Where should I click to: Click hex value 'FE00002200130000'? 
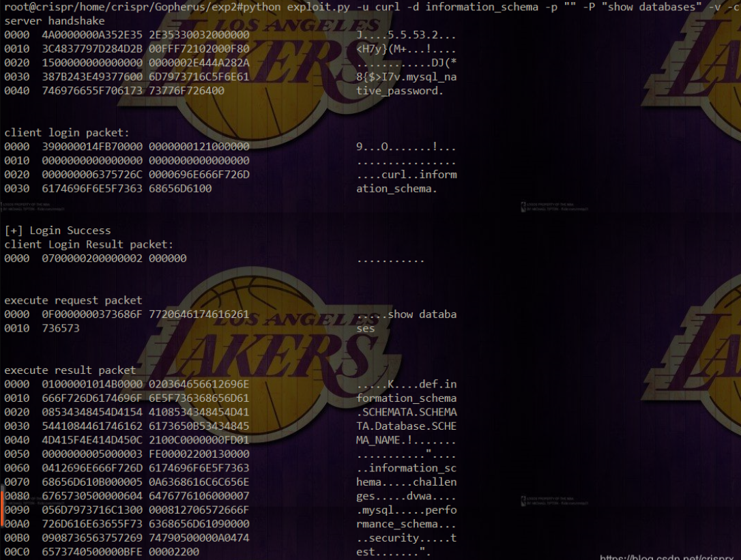pyautogui.click(x=199, y=454)
